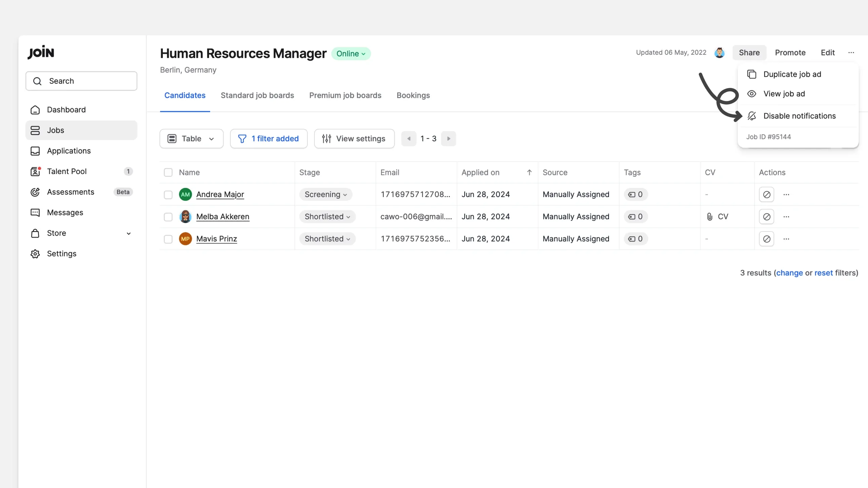Click the crossed-bell Disable notifications icon
The height and width of the screenshot is (488, 868).
(751, 116)
